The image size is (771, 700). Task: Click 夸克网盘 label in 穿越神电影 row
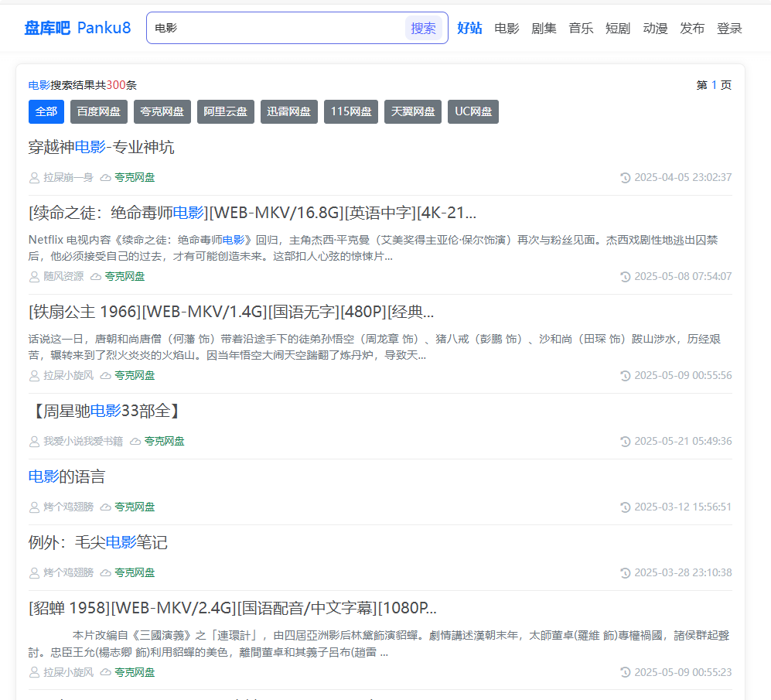(135, 178)
